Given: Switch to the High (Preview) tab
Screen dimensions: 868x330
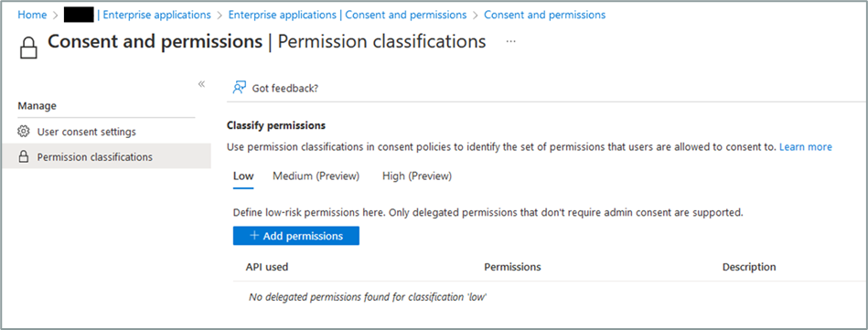Looking at the screenshot, I should coord(417,176).
